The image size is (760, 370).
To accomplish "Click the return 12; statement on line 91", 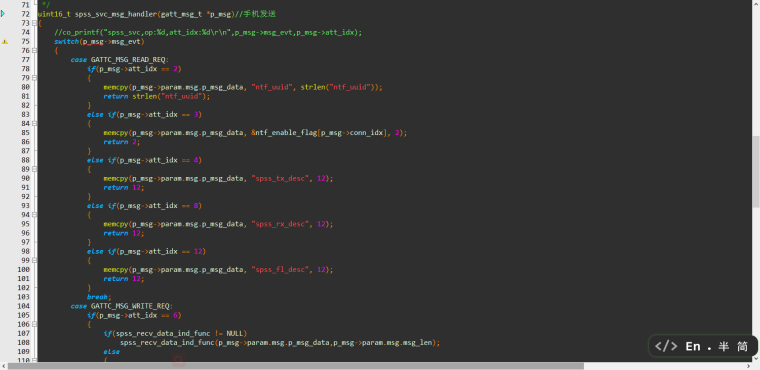I will [x=124, y=188].
